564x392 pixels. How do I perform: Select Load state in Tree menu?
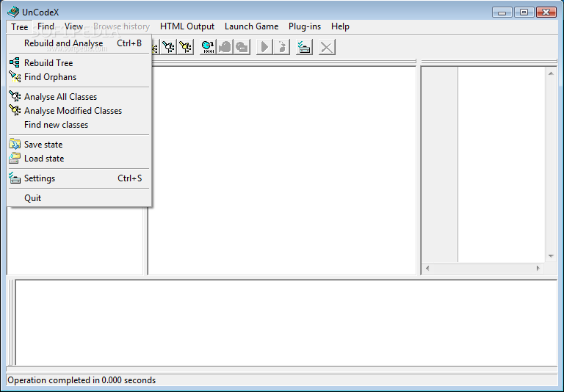point(79,159)
